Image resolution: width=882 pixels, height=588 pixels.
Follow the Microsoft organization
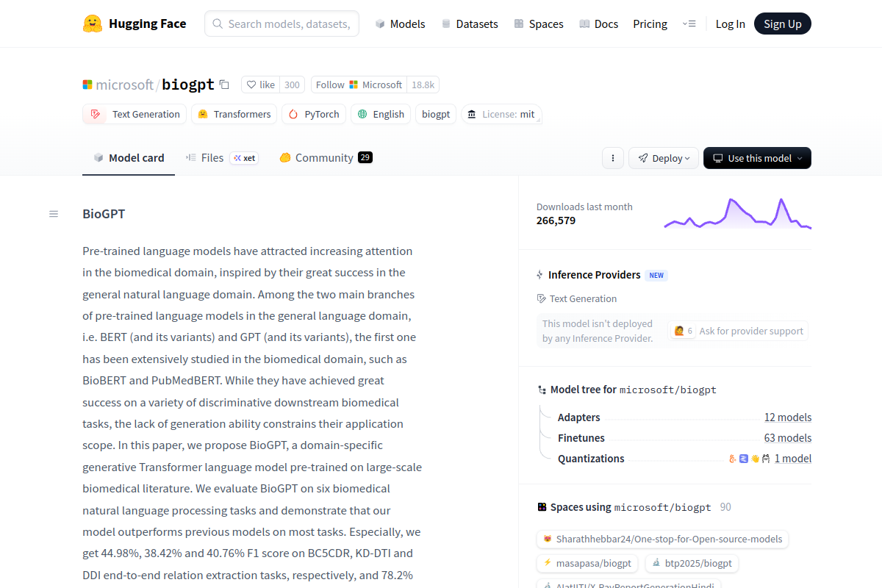(359, 85)
